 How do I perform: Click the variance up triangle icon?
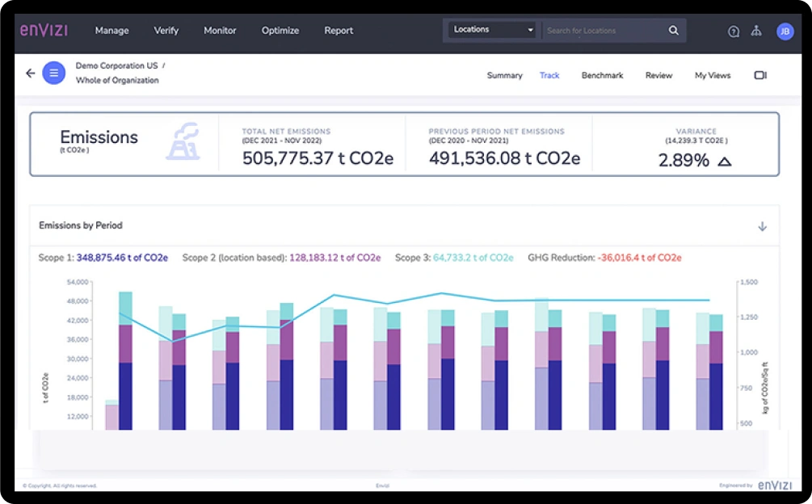tap(725, 162)
